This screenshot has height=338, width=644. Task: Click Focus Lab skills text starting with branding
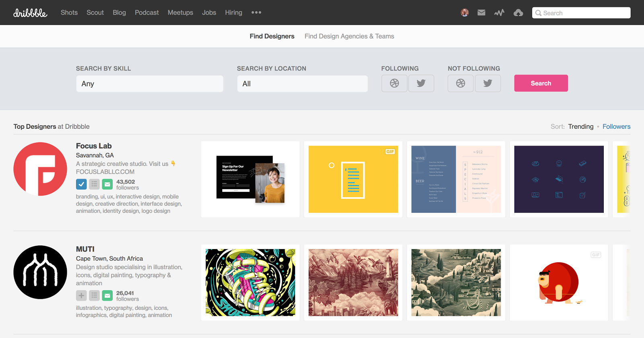129,204
